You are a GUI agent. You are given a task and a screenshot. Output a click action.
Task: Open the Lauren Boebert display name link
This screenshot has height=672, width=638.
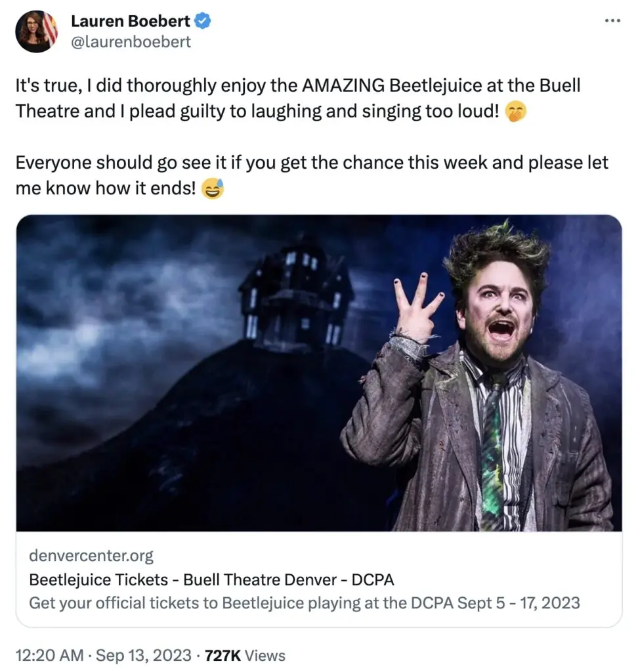click(x=131, y=20)
